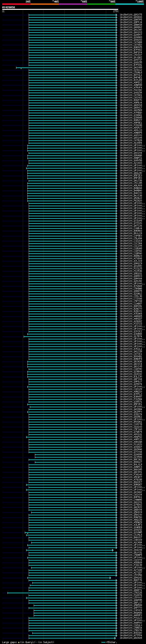Select hit UniRef100_P34139

[x=131, y=565]
